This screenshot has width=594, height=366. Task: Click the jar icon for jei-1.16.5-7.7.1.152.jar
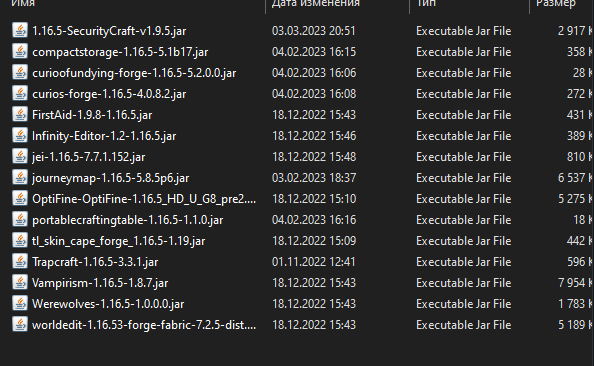pyautogui.click(x=20, y=156)
